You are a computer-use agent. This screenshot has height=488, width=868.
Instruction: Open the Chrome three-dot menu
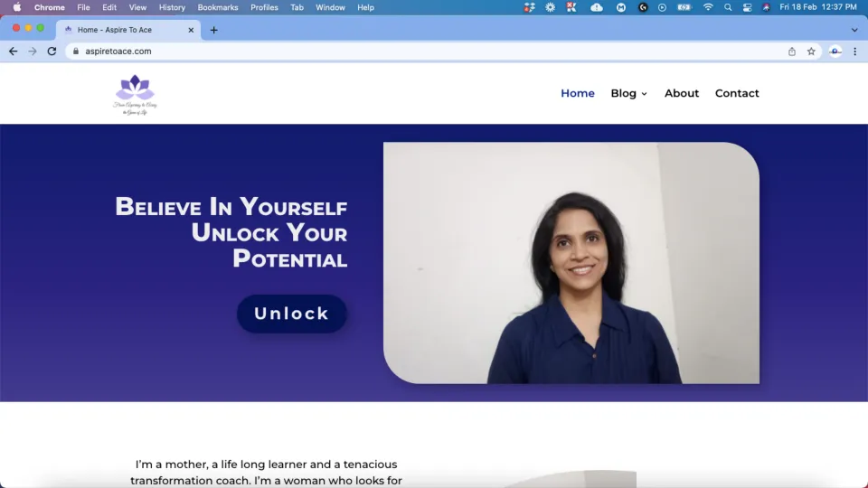tap(855, 52)
